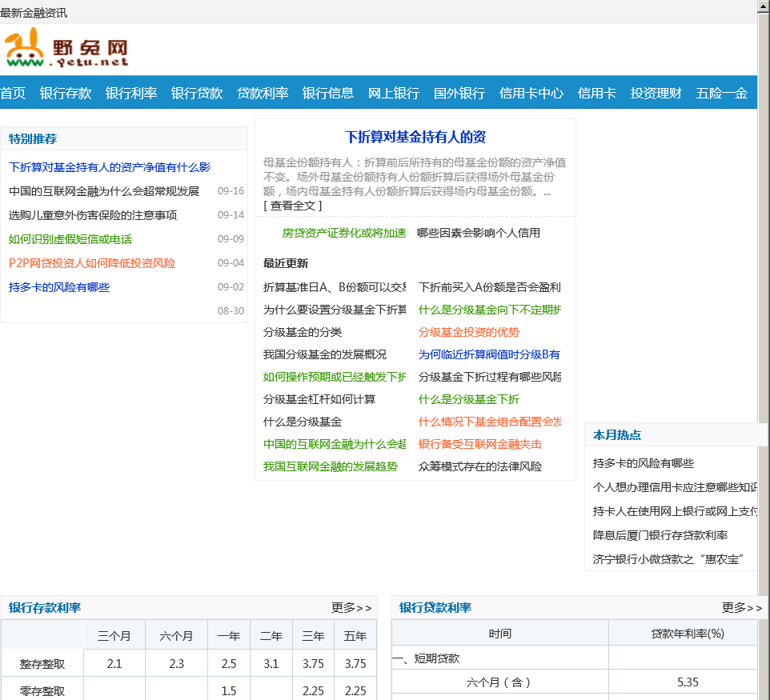The image size is (770, 700).
Task: Click the 五年 column header
Action: [x=355, y=636]
